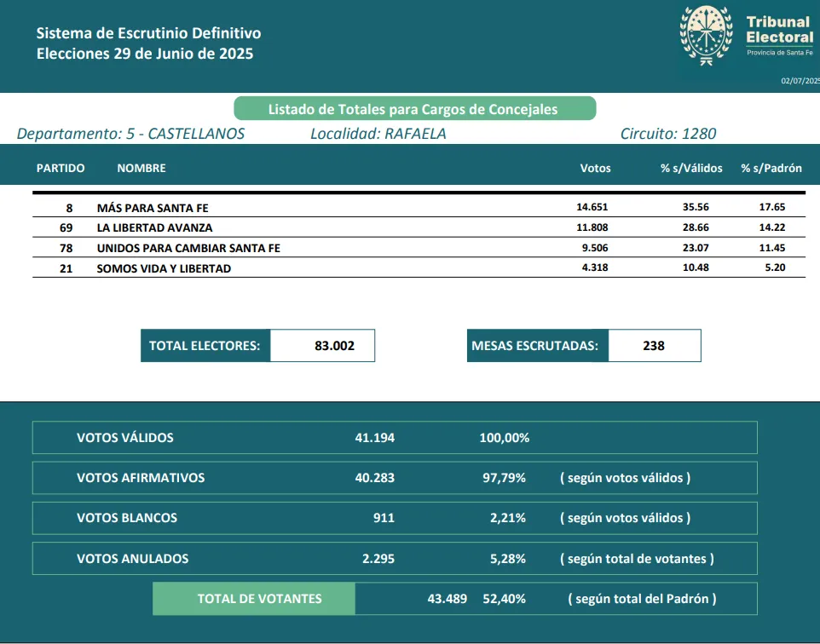Select the MÁS PARA SANTA FE row

click(419, 207)
